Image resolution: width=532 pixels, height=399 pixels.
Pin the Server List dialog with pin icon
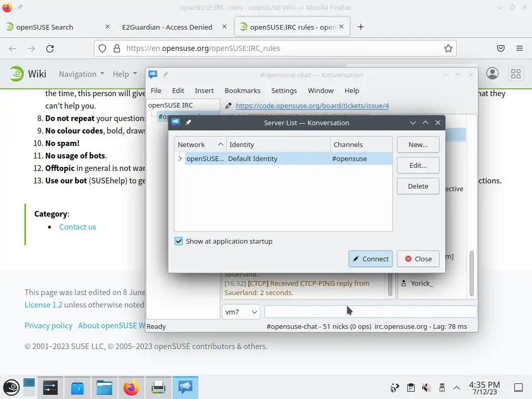pos(188,123)
